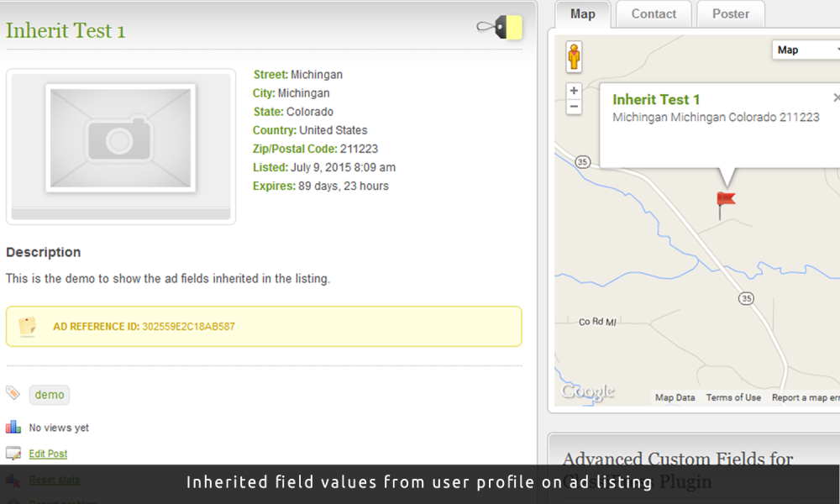Open the Terms of Use link
The height and width of the screenshot is (504, 840).
[732, 397]
